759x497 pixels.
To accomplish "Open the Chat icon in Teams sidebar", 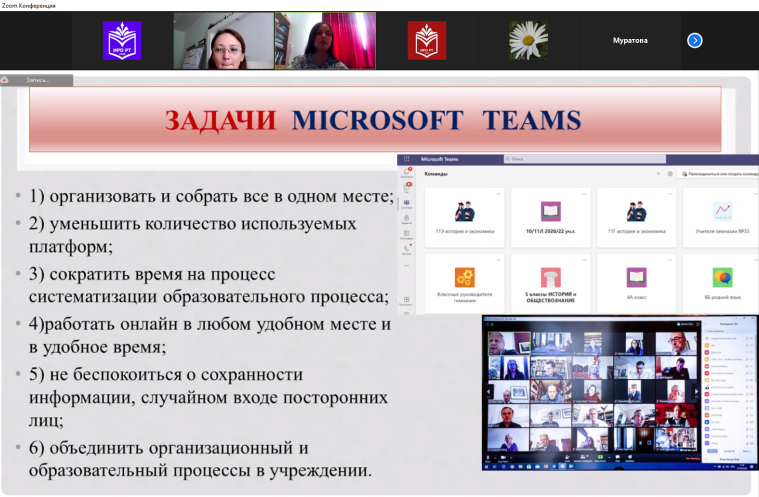I will [x=407, y=188].
